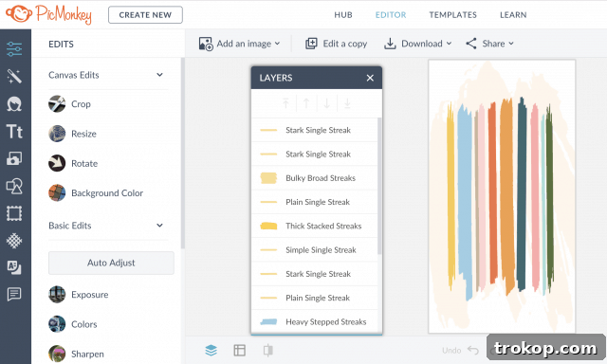Viewport: 607px width, 364px height.
Task: Send layer to bottom arrow
Action: 347,103
